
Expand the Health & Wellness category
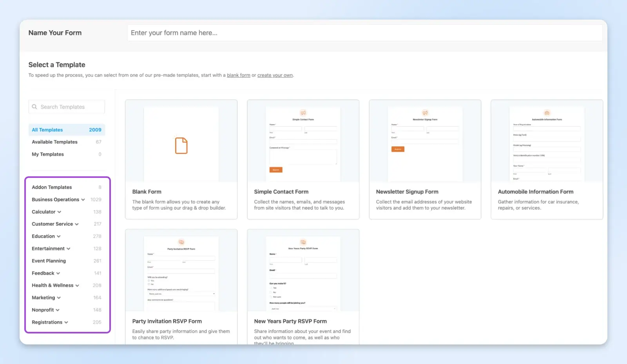point(77,286)
